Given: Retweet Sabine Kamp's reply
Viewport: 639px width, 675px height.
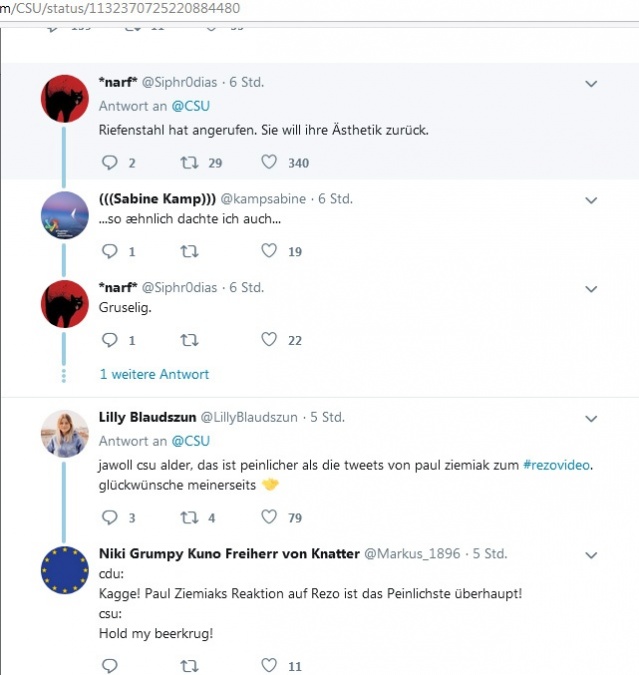Looking at the screenshot, I should pos(188,251).
